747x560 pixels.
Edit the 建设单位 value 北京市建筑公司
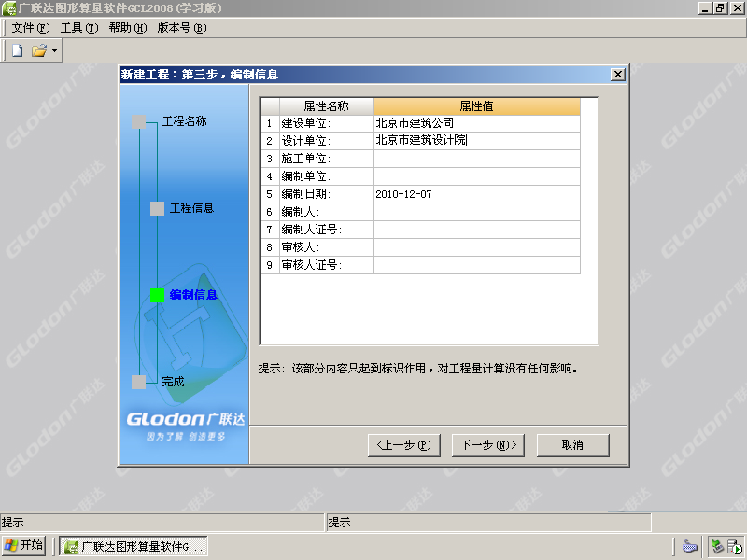[477, 123]
